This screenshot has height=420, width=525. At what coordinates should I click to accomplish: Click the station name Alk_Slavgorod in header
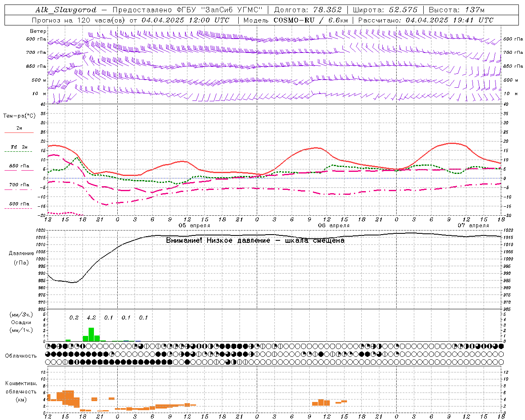coord(66,10)
